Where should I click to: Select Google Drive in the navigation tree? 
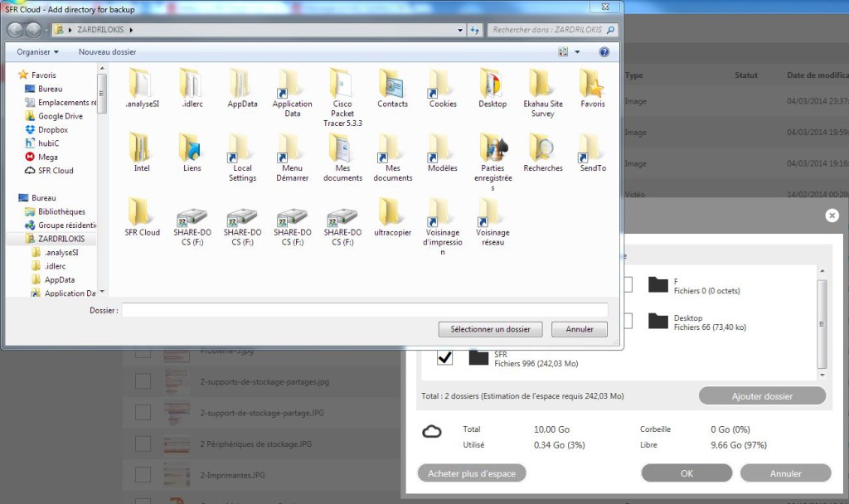(60, 116)
